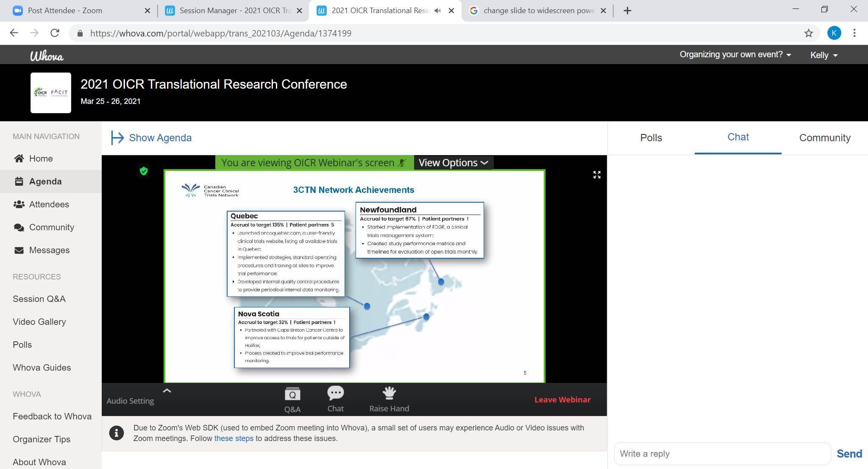The height and width of the screenshot is (469, 868).
Task: Switch to the Polls tab
Action: pos(651,138)
